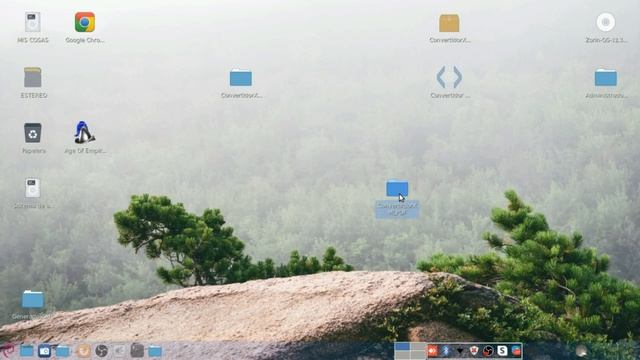The image size is (640, 360).
Task: Click the 'ESTEREO' label text
Action: click(34, 95)
